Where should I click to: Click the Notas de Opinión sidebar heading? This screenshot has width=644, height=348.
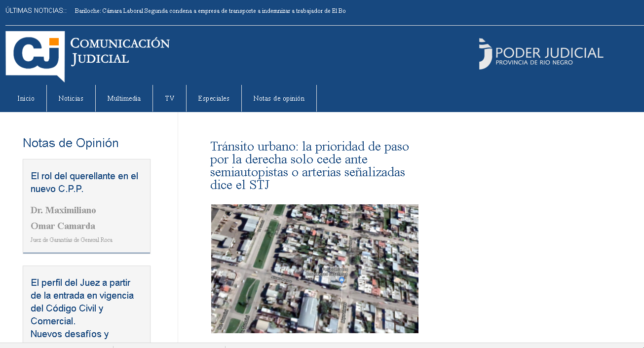click(x=70, y=143)
